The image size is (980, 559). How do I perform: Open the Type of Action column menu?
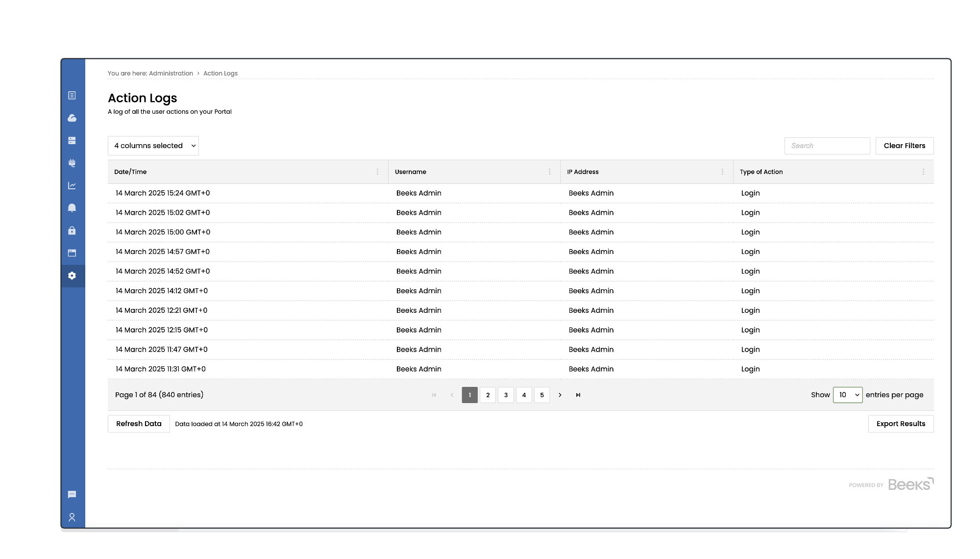pyautogui.click(x=923, y=172)
